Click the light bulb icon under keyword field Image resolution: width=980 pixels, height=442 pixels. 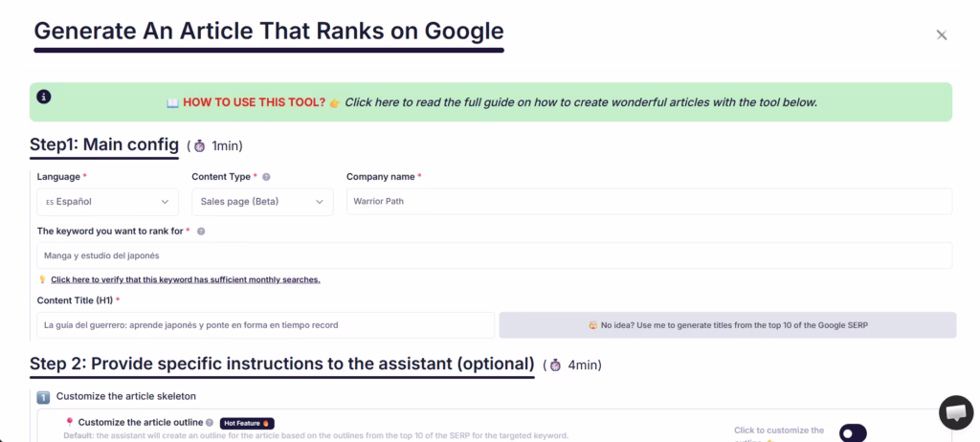point(42,279)
